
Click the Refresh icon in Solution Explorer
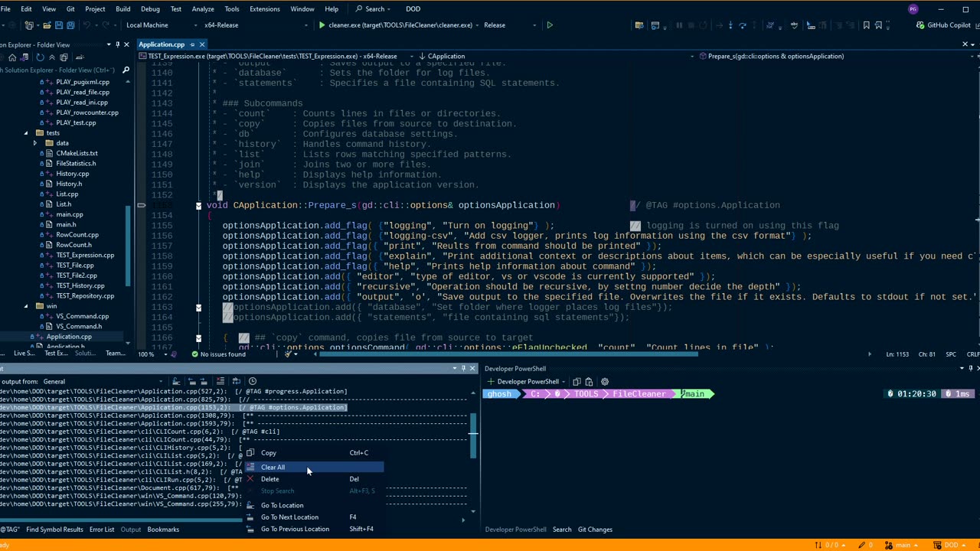40,57
